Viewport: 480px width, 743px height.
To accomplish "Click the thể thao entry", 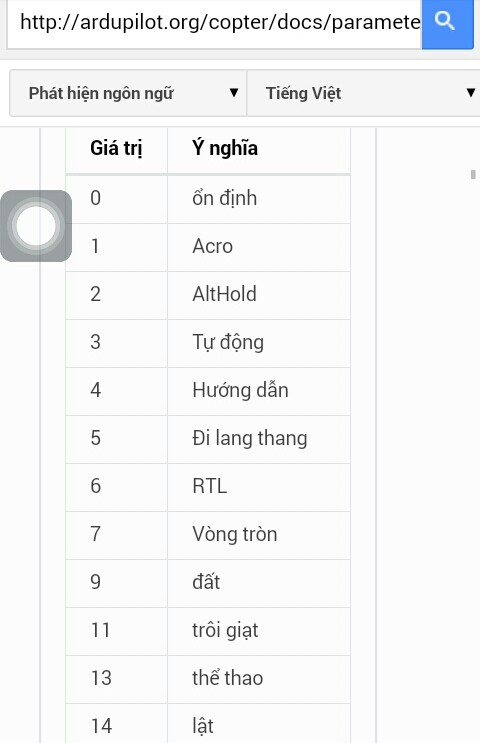I will click(227, 678).
